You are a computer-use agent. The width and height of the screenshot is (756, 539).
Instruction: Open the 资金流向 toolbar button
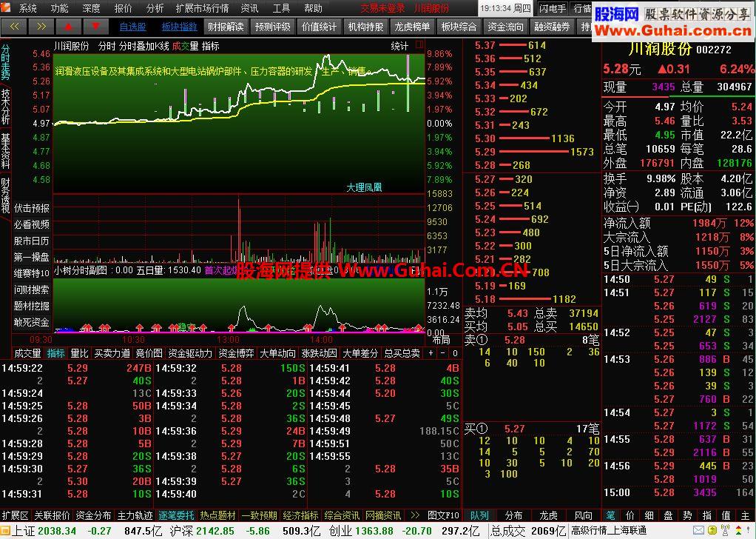(x=505, y=27)
